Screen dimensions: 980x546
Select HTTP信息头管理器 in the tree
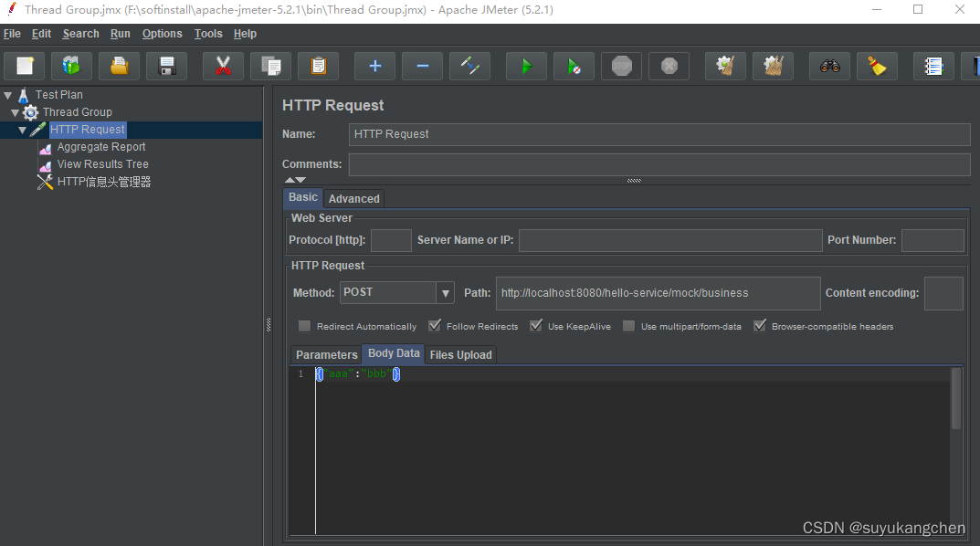click(x=104, y=182)
